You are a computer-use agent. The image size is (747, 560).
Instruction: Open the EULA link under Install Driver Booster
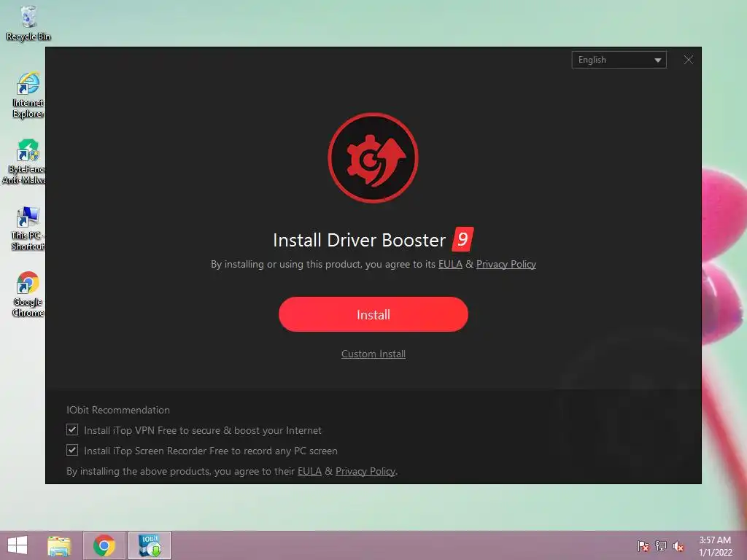(x=450, y=264)
